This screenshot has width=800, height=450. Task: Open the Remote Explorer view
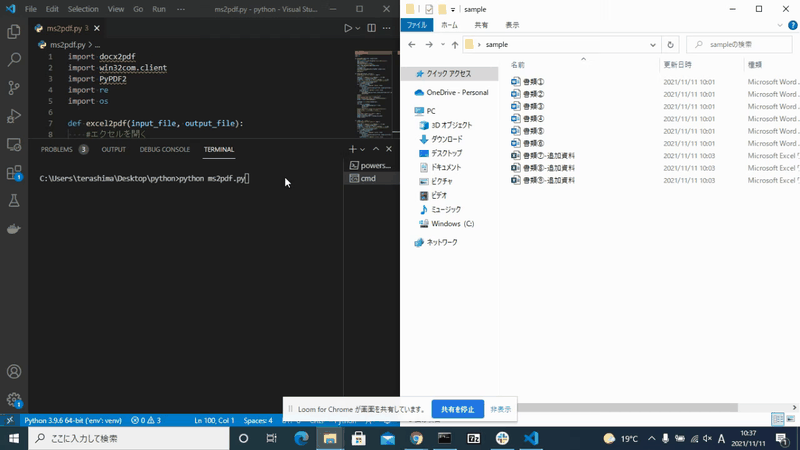(x=14, y=144)
